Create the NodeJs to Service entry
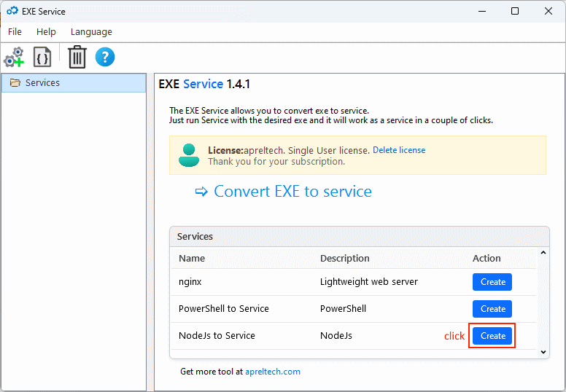This screenshot has height=392, width=566. click(492, 336)
